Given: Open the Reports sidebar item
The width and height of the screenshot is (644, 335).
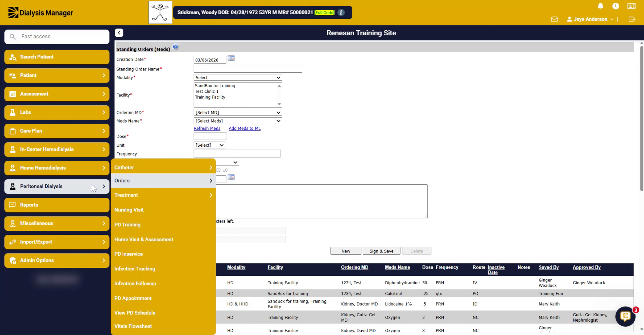Looking at the screenshot, I should tap(57, 205).
